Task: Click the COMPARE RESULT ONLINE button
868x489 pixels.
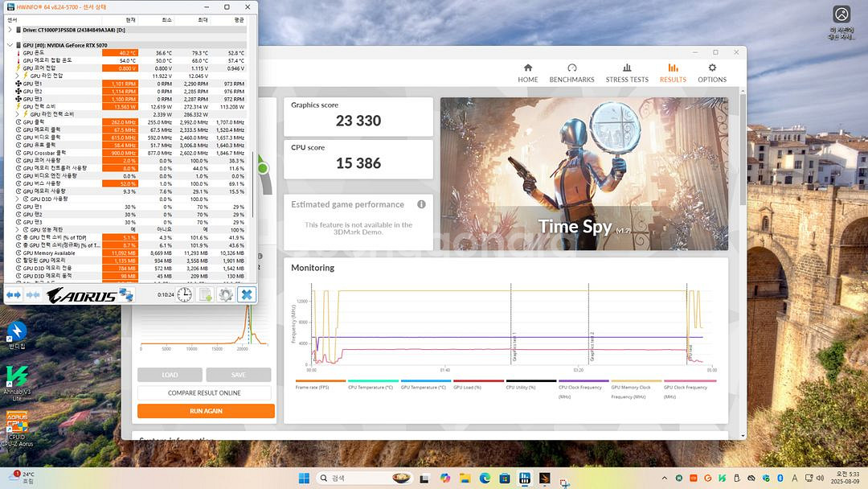Action: 206,393
